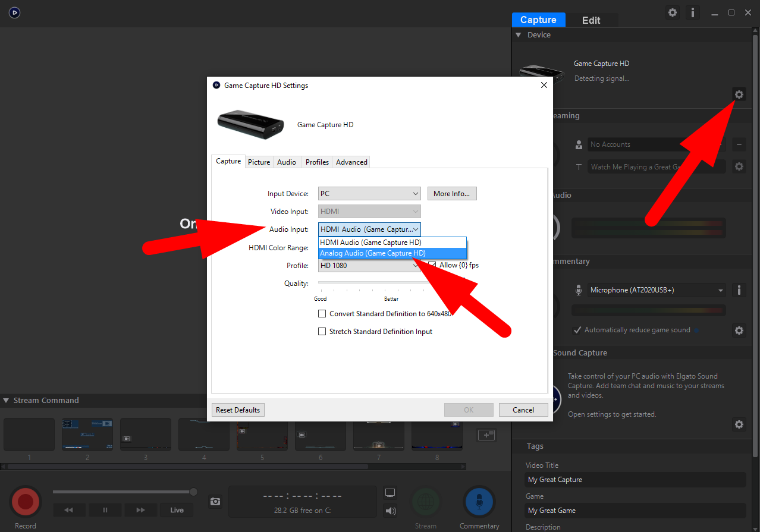760x532 pixels.
Task: Switch to the Advanced tab
Action: pos(351,162)
